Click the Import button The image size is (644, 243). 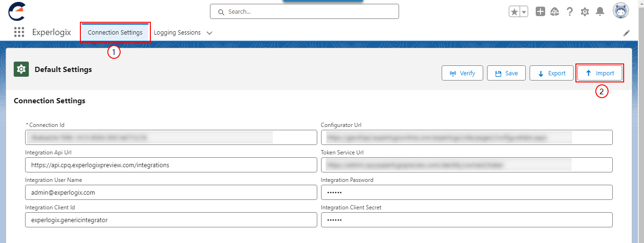click(x=600, y=73)
